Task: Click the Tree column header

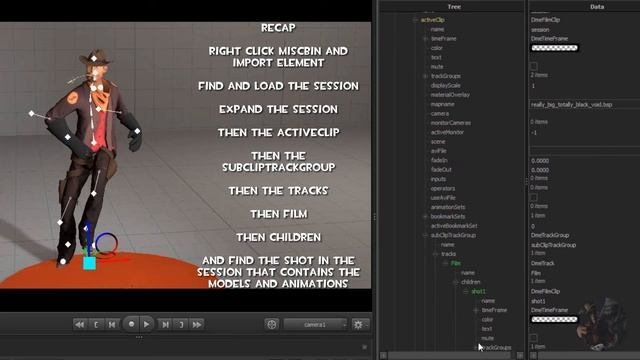Action: tap(453, 6)
